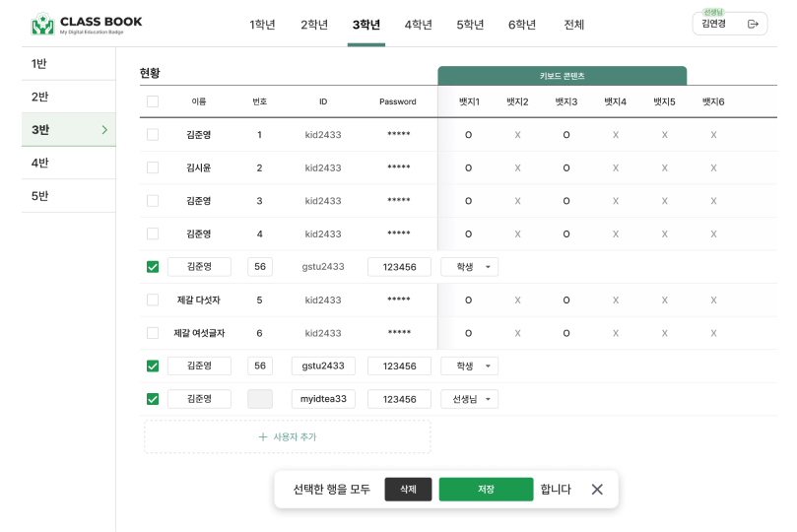797x532 pixels.
Task: Toggle the select-all checkbox in the header
Action: pyautogui.click(x=153, y=101)
